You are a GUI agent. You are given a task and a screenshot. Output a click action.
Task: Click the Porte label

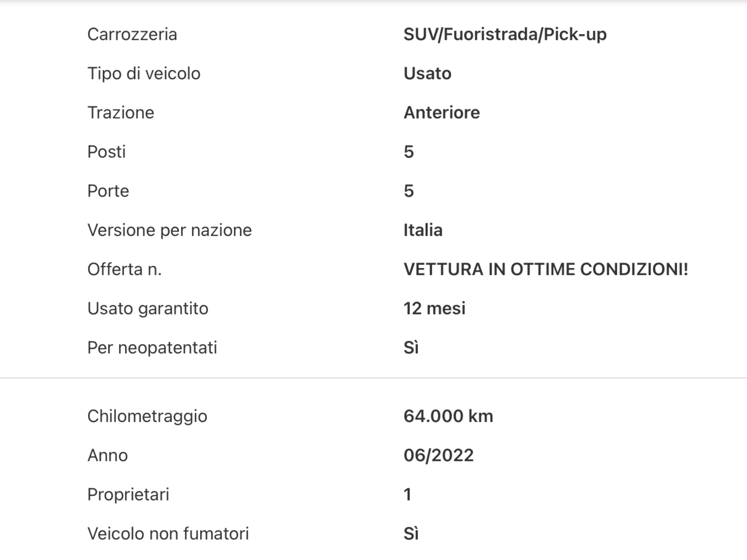coord(108,191)
